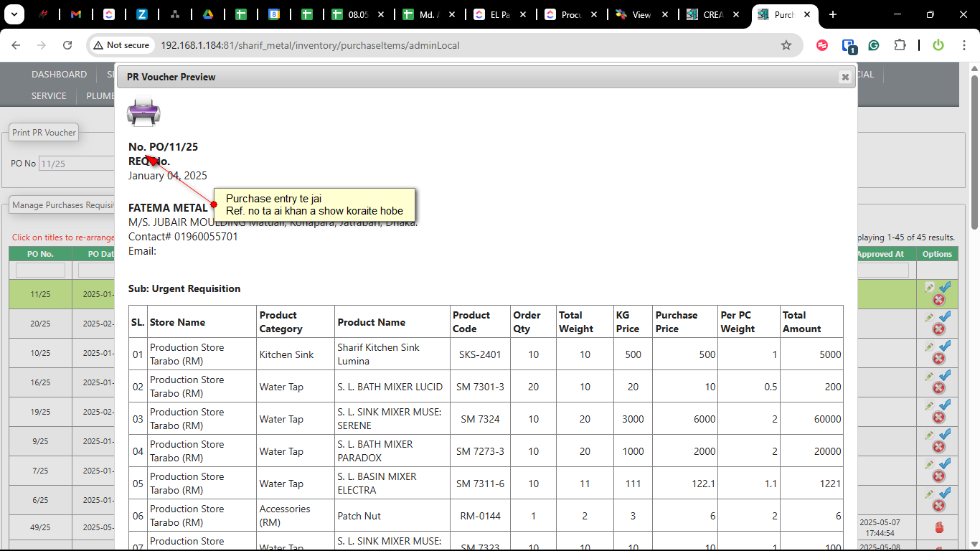Click the Grammarly extension icon
The width and height of the screenshot is (980, 551).
(874, 45)
